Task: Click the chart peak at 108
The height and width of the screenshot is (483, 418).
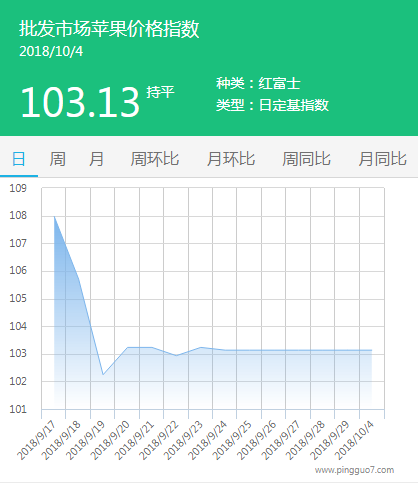Action: 54,217
